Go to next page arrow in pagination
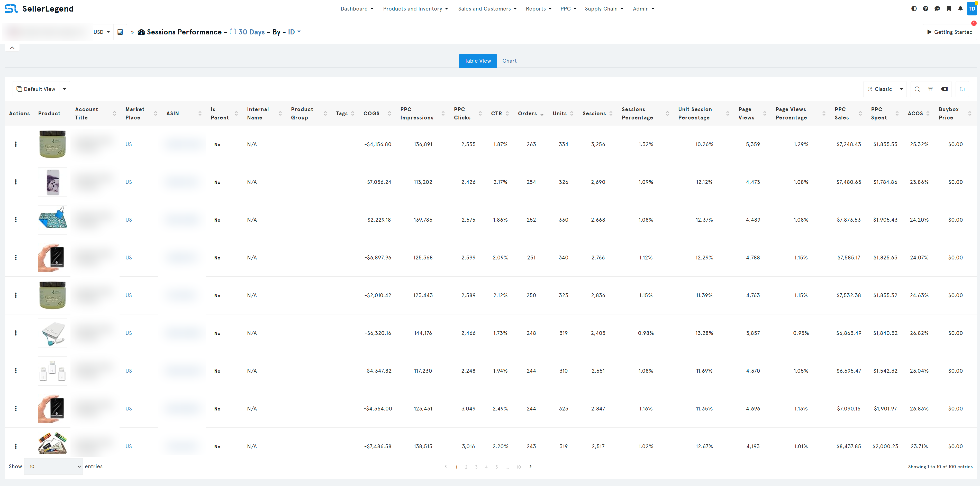980x486 pixels. (531, 466)
